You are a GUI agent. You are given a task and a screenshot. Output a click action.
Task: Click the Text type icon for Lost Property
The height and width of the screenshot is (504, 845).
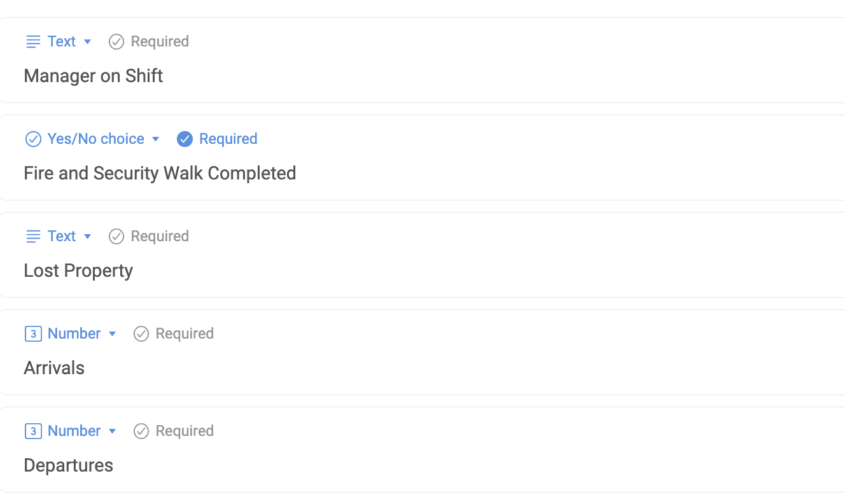[x=33, y=237]
